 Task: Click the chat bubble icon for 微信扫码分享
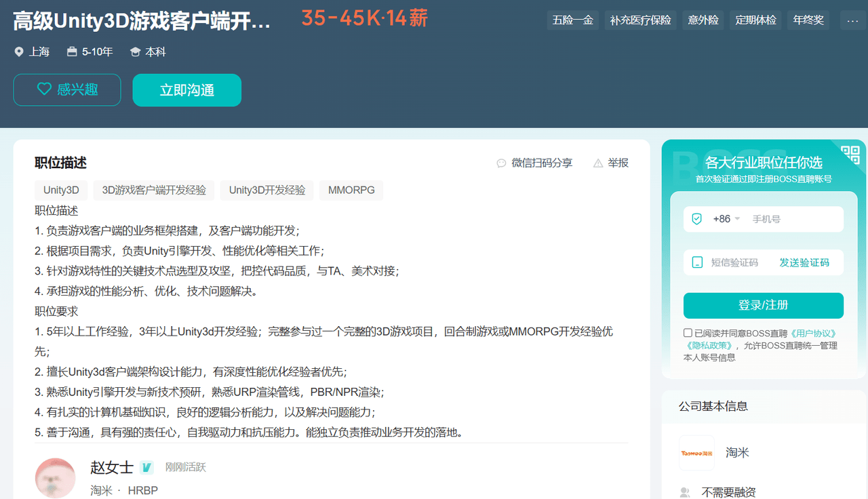pos(501,163)
